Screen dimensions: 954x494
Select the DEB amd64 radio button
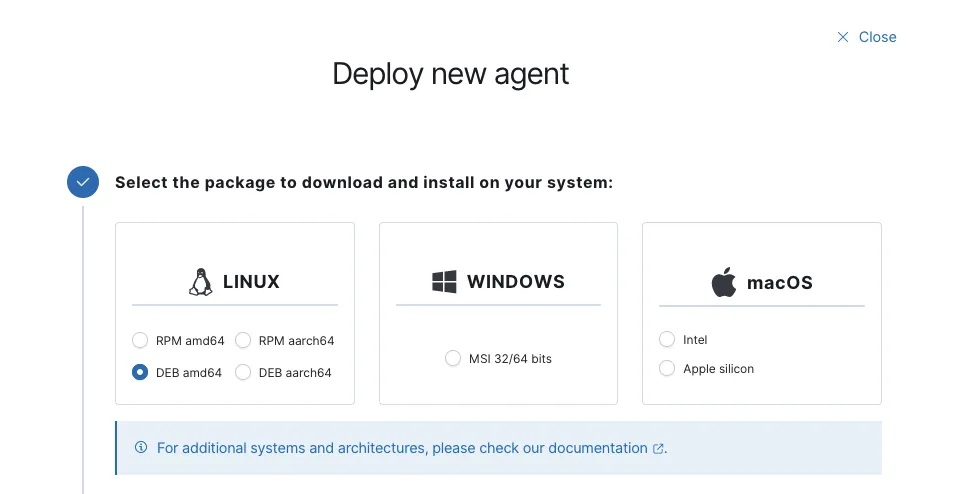point(141,372)
